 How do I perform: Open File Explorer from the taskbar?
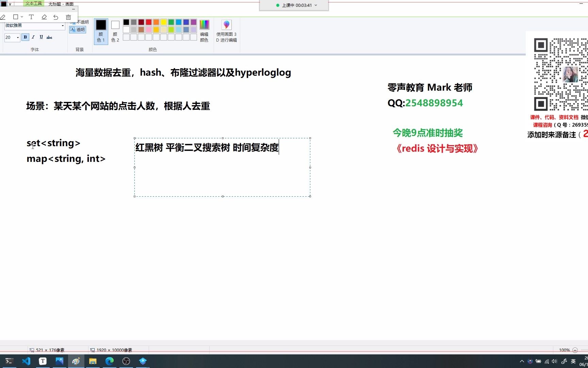pyautogui.click(x=93, y=361)
